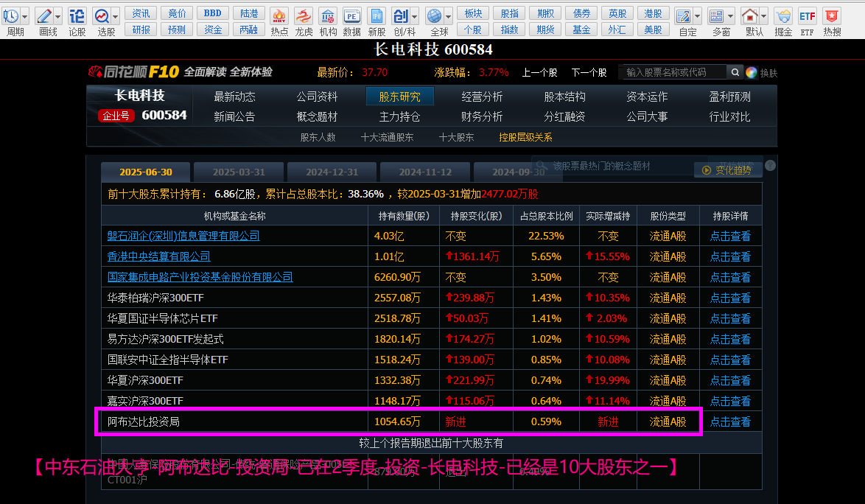Screen dimensions: 865x504
Task: Click 点击查看 for 华泰柏瑞沪深300ETF row
Action: pyautogui.click(x=730, y=298)
